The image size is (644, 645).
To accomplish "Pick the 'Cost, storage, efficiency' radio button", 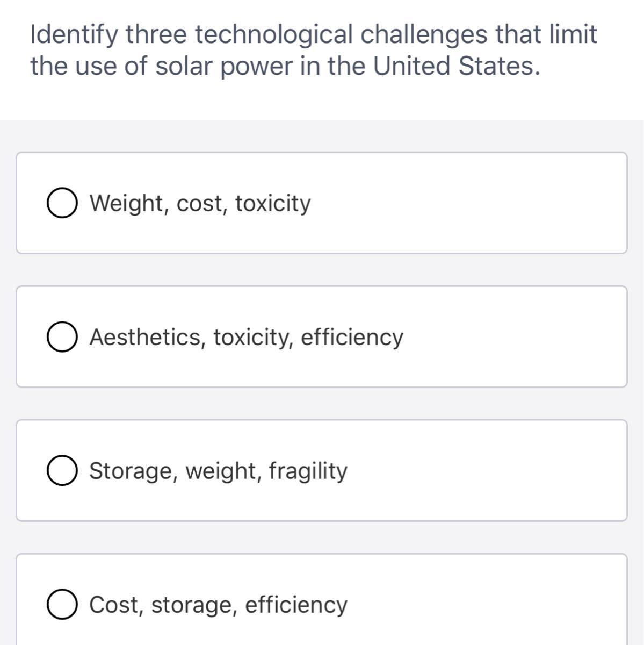I will pos(61,605).
